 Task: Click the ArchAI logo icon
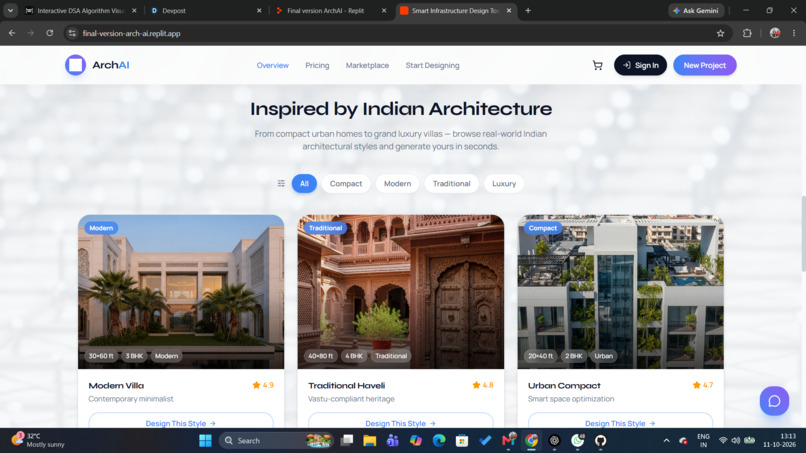click(75, 65)
